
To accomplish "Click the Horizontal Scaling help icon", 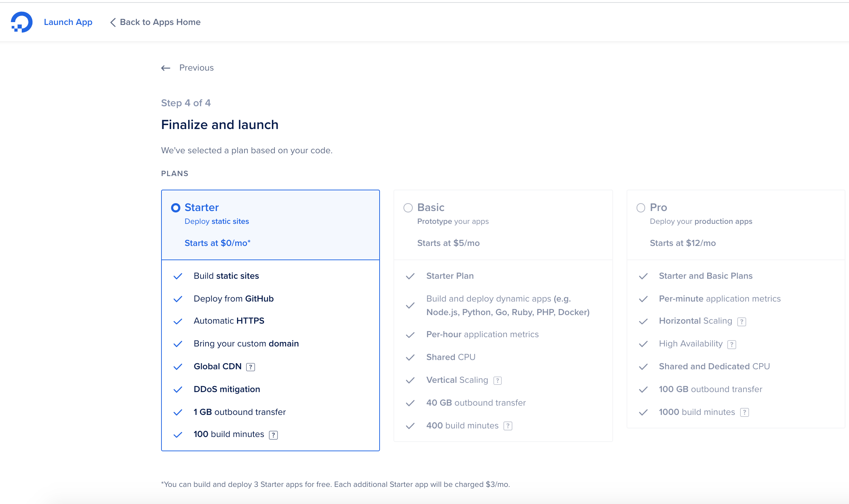I will coord(742,322).
